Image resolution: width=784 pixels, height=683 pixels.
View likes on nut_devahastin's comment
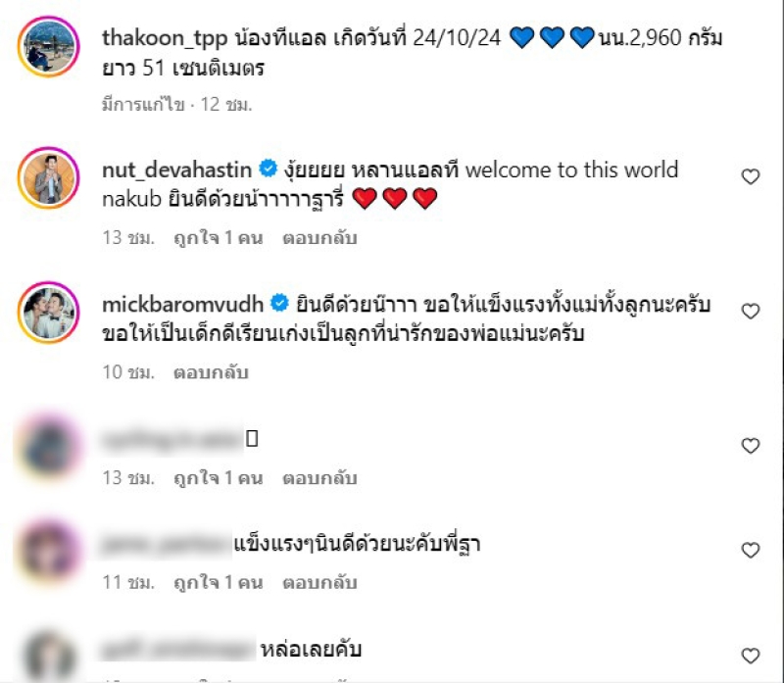[218, 238]
